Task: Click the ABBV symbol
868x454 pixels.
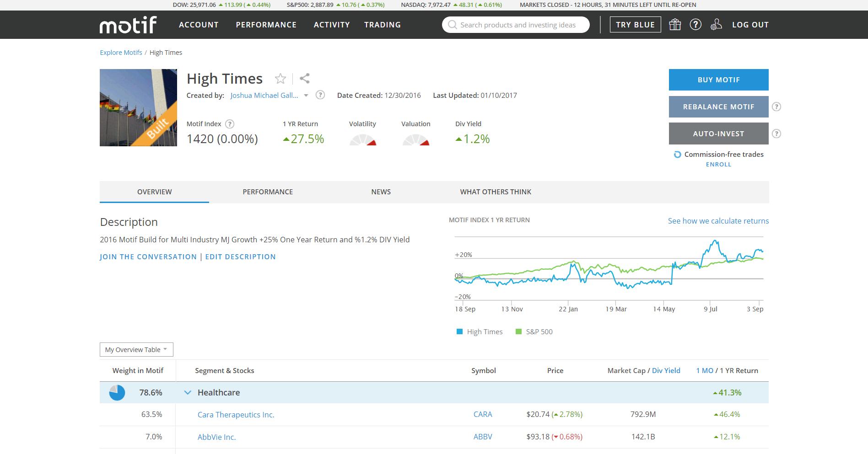Action: click(x=483, y=437)
